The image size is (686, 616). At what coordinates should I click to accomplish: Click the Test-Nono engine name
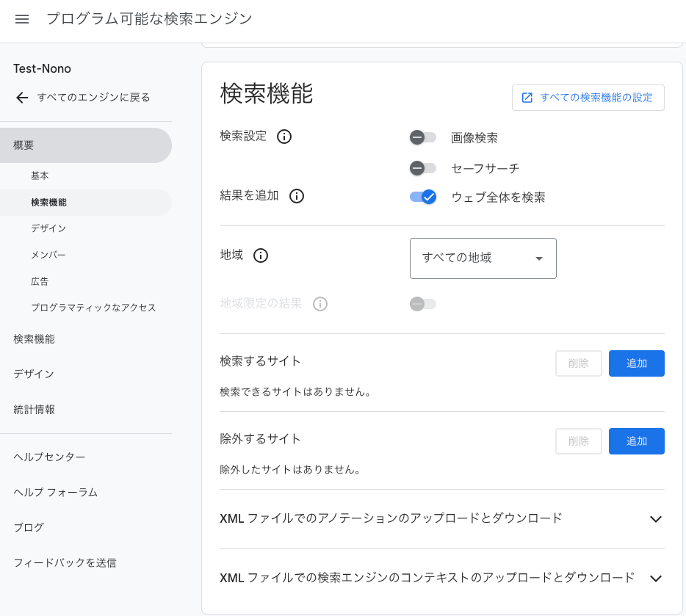click(42, 68)
